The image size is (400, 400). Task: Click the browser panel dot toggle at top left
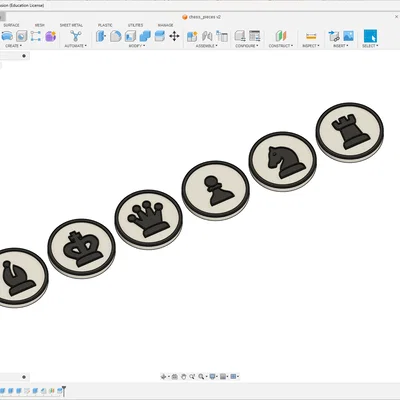tap(24, 56)
